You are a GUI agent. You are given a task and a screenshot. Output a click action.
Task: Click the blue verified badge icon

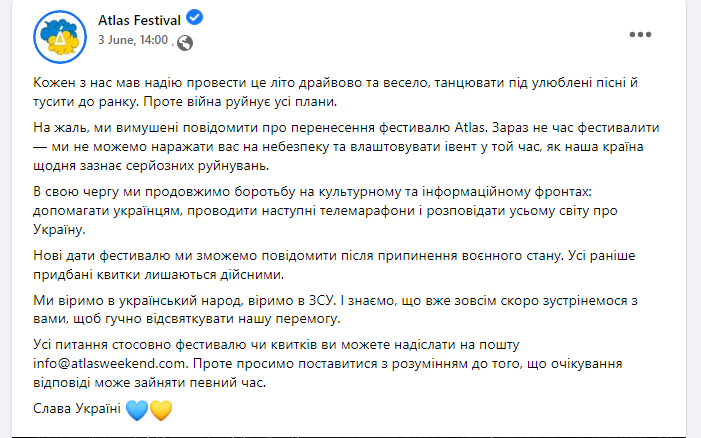(194, 18)
